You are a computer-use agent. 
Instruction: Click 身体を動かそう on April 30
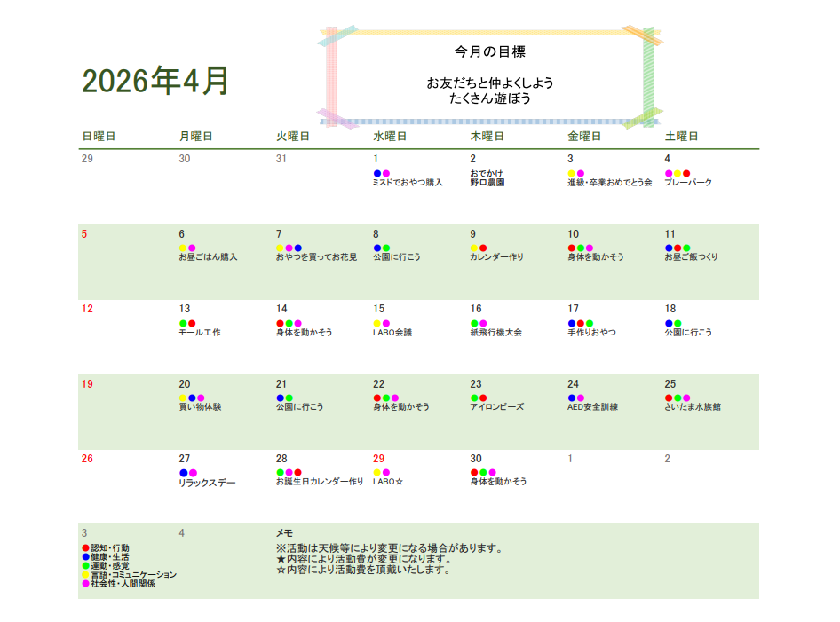coord(498,482)
